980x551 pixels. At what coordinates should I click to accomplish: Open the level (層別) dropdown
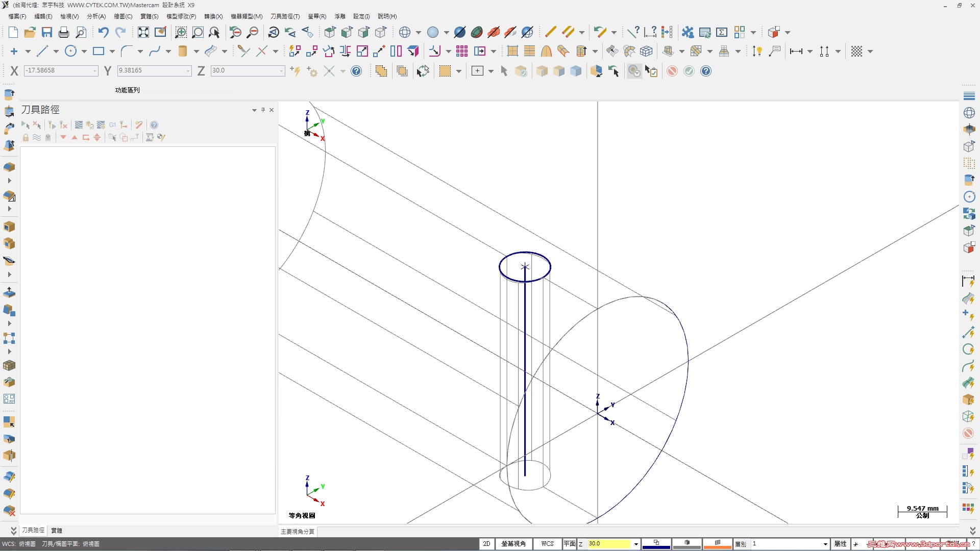coord(825,544)
